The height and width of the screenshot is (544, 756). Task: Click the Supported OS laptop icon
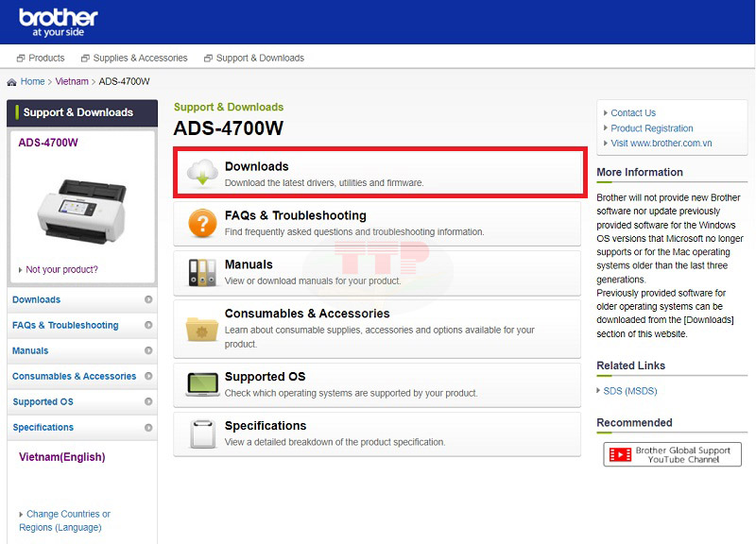tap(202, 383)
